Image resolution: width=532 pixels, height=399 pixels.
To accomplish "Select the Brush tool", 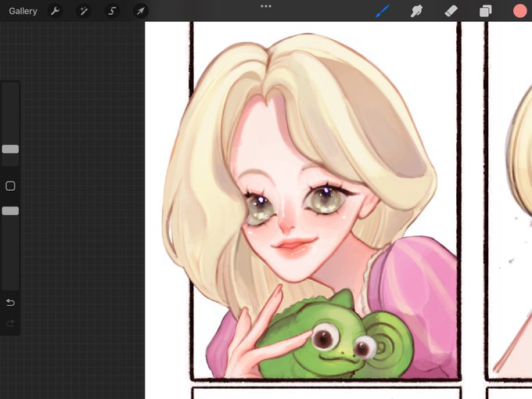I will coord(383,11).
